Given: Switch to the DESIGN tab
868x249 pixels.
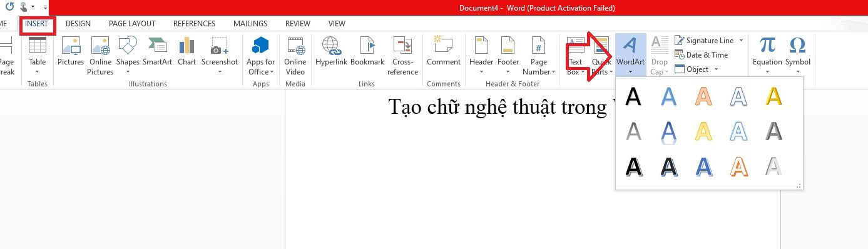Looking at the screenshot, I should pyautogui.click(x=78, y=24).
